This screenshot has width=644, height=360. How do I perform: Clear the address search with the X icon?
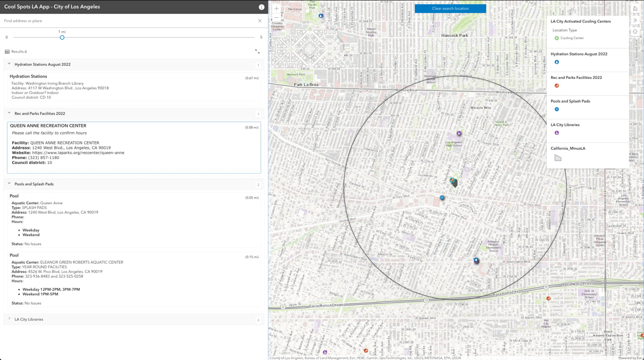tap(260, 21)
